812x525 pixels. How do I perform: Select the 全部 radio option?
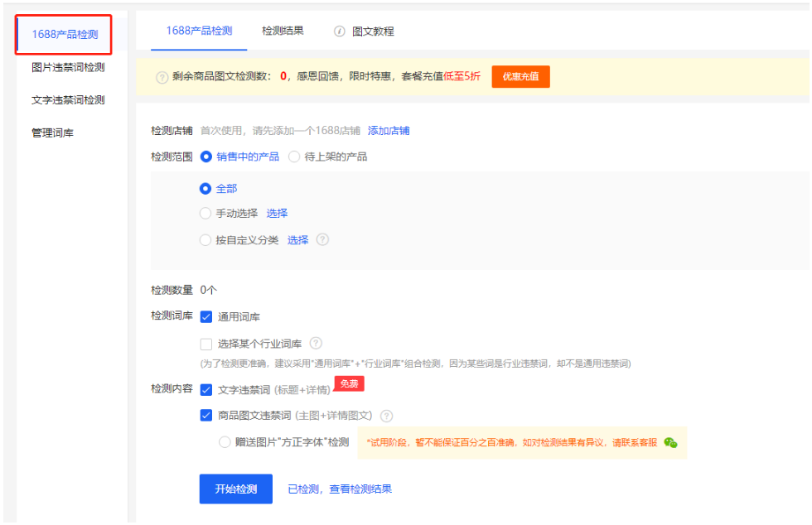click(x=205, y=189)
